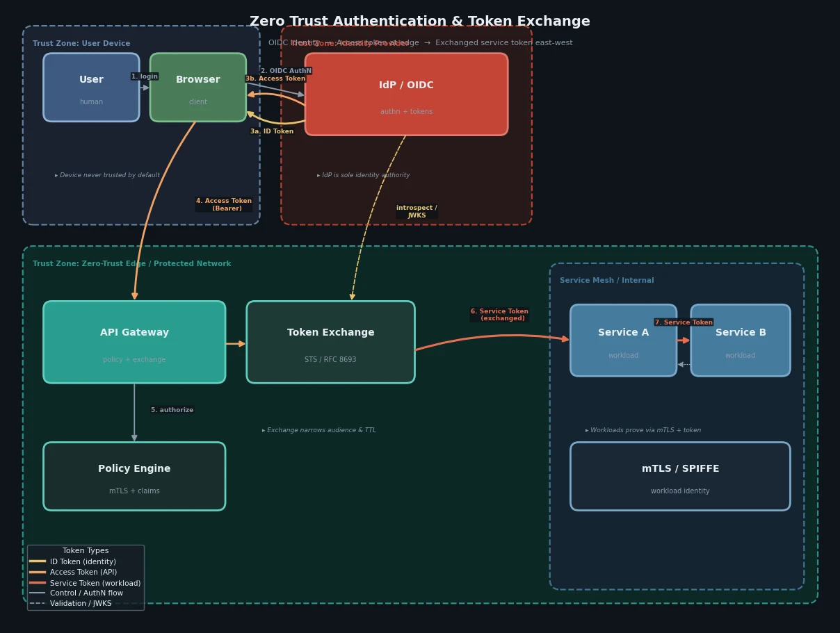Image resolution: width=840 pixels, height=633 pixels.
Task: Click the yellow ID Token legend line
Action: (x=38, y=561)
